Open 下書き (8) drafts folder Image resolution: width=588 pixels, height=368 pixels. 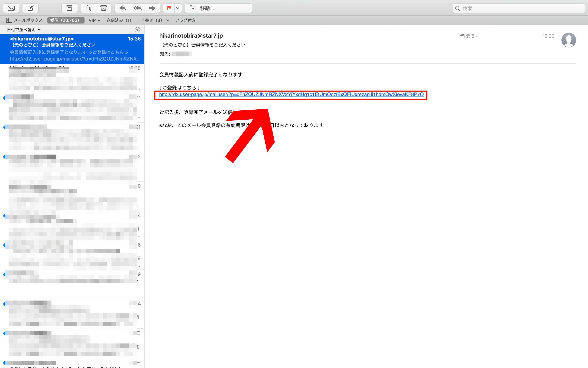152,20
